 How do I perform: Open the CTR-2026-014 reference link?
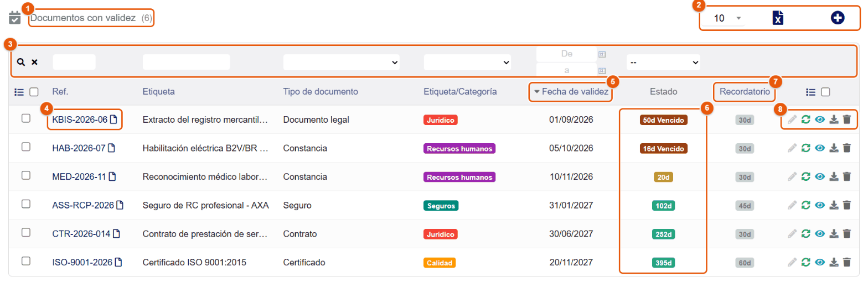81,234
